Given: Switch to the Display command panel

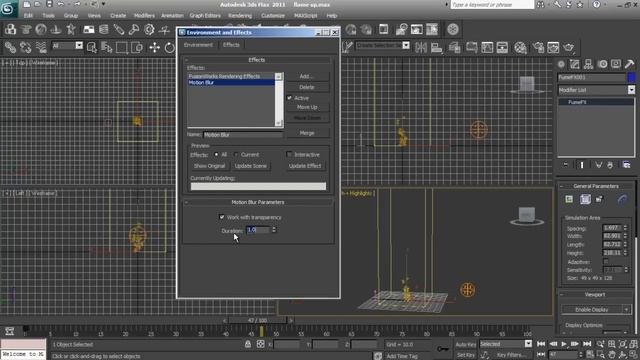Looking at the screenshot, I should tap(616, 64).
